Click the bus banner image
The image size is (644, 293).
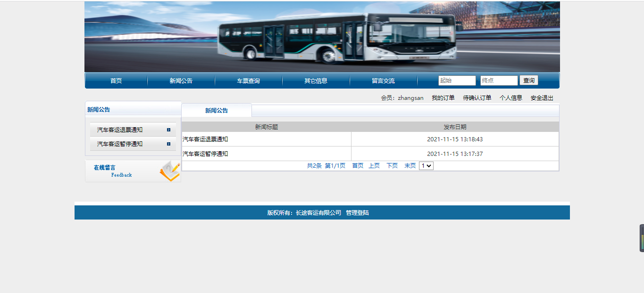click(x=322, y=37)
